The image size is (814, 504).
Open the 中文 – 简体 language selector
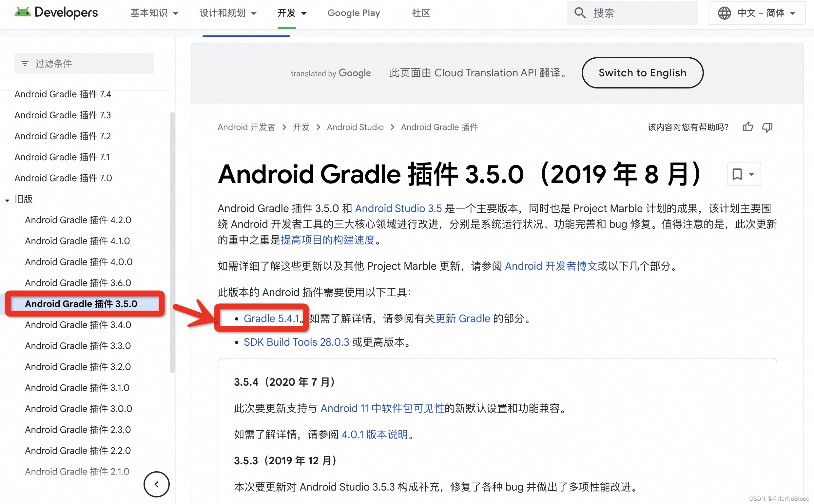pos(757,13)
